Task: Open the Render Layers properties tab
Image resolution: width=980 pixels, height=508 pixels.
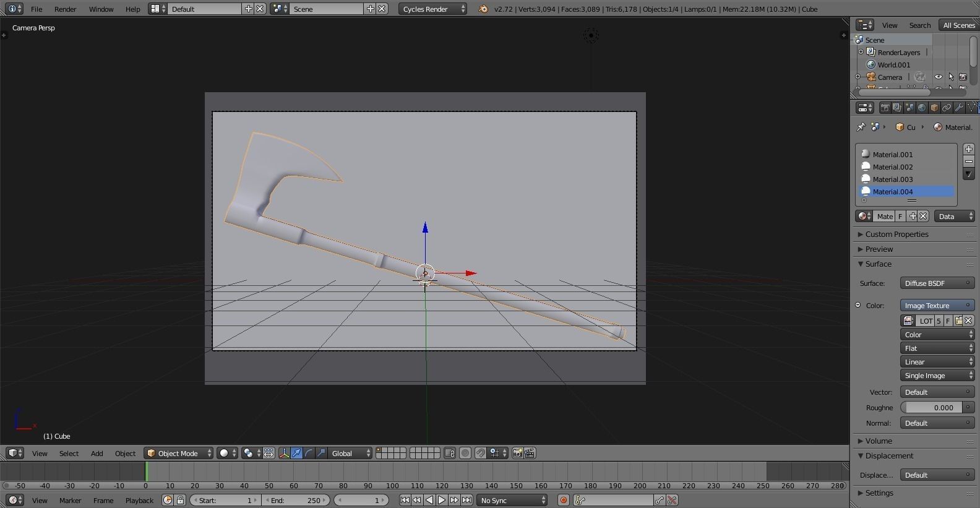Action: [897, 108]
